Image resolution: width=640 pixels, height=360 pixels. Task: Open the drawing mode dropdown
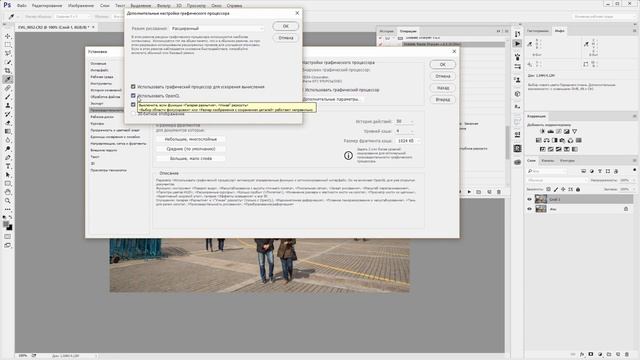point(217,29)
